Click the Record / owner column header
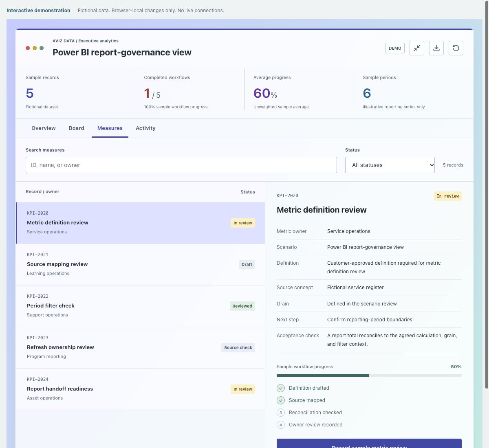This screenshot has width=489, height=448. pos(42,191)
